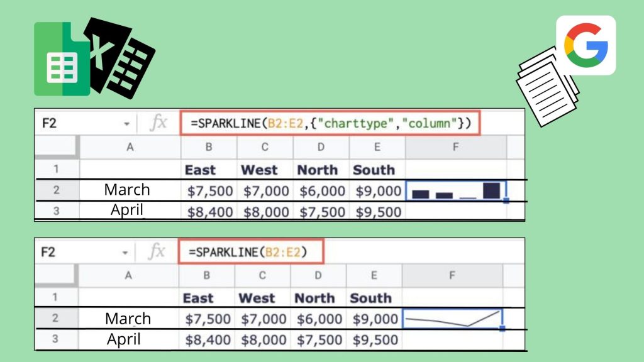Screen dimensions: 644x362
Task: Select row 3 header in top spreadsheet
Action: [57, 211]
